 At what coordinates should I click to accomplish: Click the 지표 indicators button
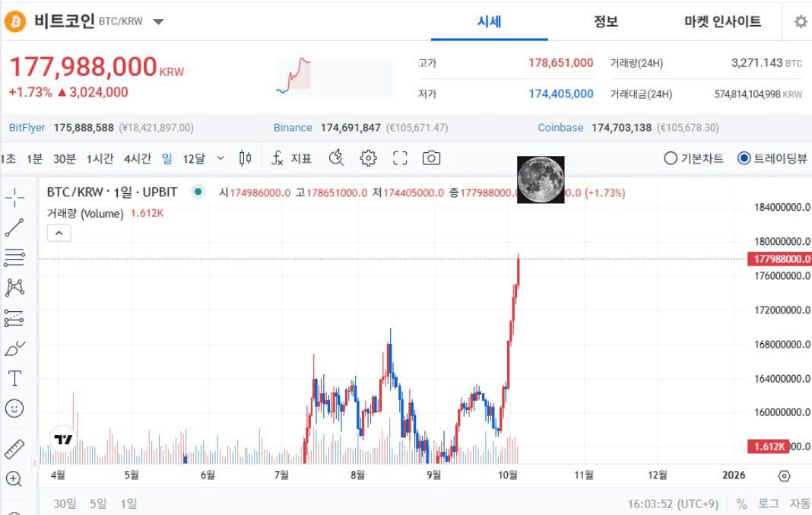[x=292, y=158]
